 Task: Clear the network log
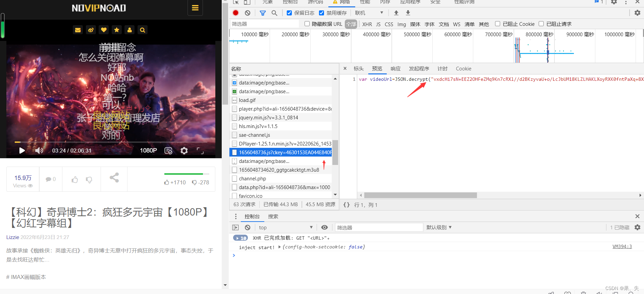tap(248, 13)
